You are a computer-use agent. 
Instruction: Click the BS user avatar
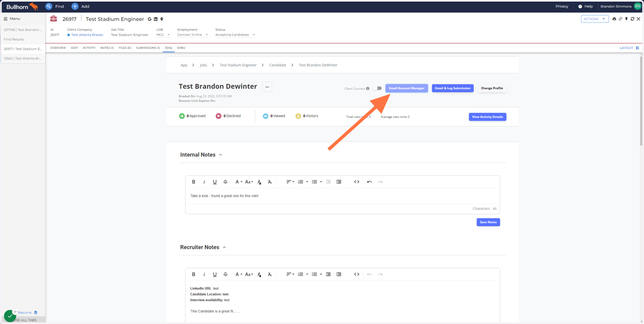638,6
